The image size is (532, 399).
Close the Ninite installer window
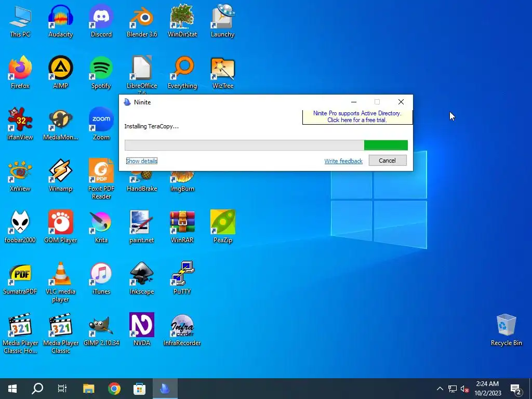point(401,102)
